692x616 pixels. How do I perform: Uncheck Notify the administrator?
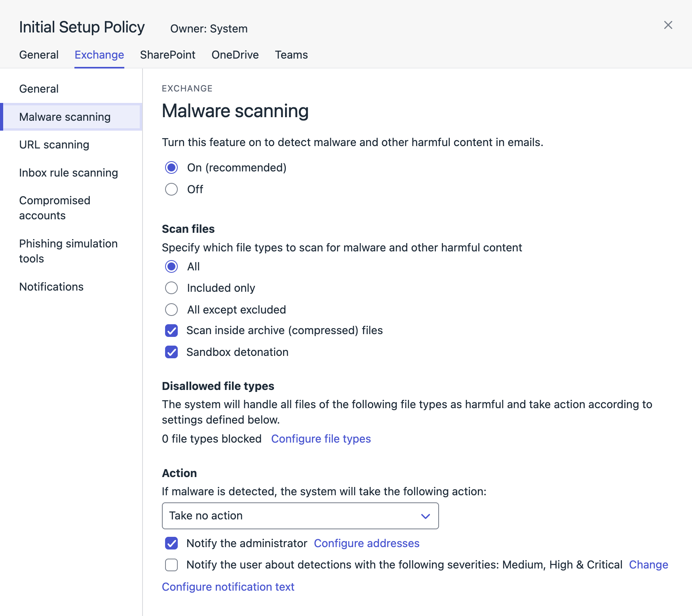(x=171, y=543)
